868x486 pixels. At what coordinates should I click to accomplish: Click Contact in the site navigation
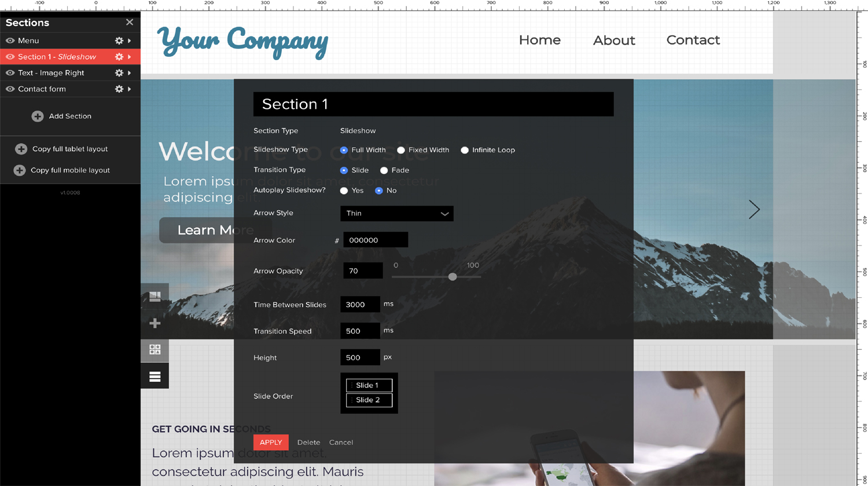click(x=693, y=40)
